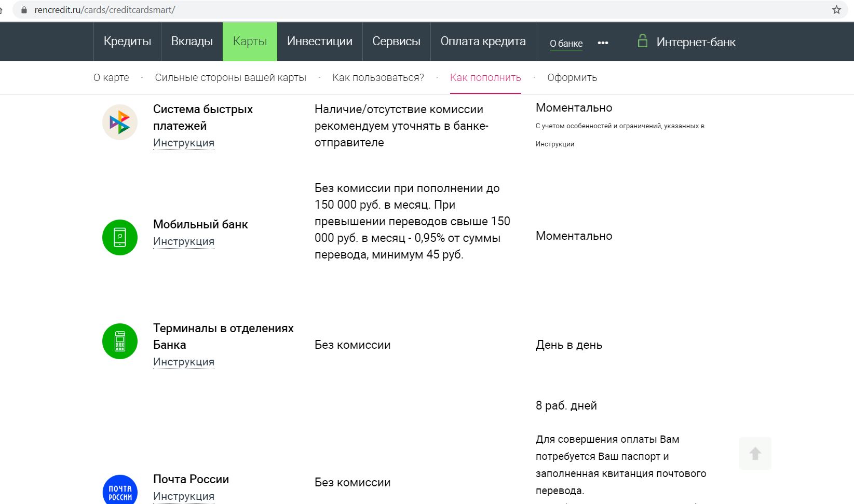
Task: Open Интернет-банк login
Action: pyautogui.click(x=696, y=42)
